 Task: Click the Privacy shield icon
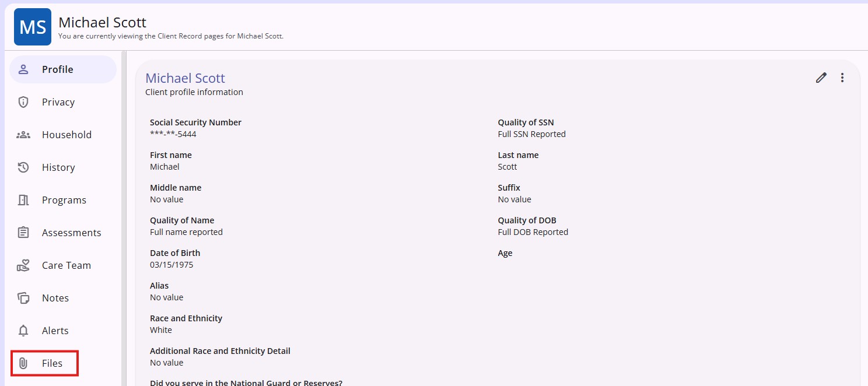[x=23, y=102]
